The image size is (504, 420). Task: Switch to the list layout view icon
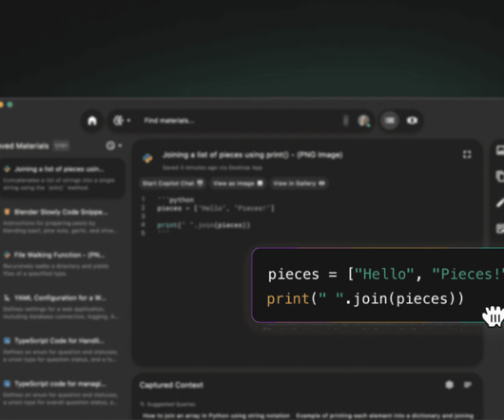[390, 121]
